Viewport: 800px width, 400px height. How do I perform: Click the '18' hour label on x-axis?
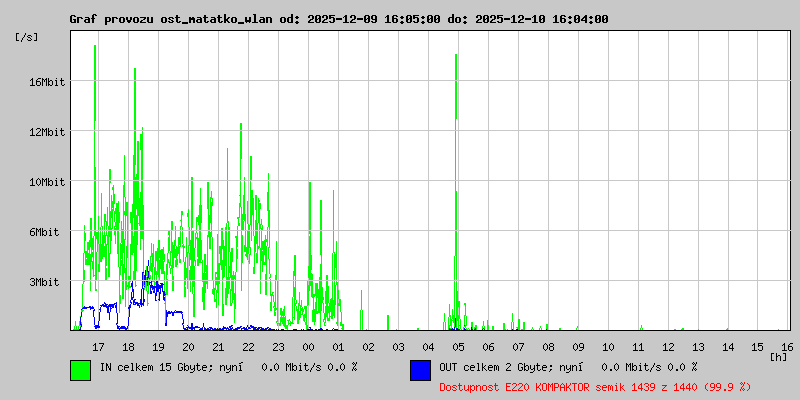click(x=129, y=347)
